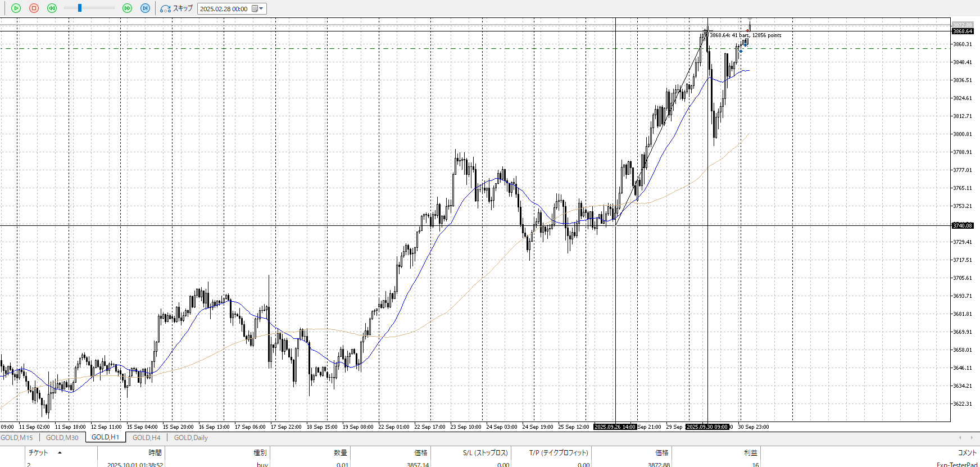Sort trades by 時間 column header
This screenshot has width=980, height=467.
click(x=155, y=453)
